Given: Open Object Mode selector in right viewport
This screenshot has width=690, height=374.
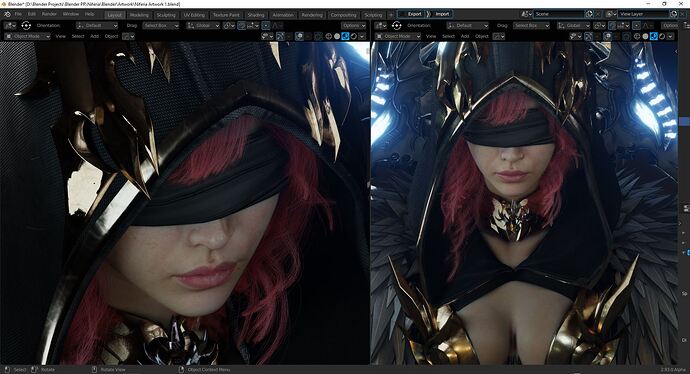Looking at the screenshot, I should tap(398, 37).
